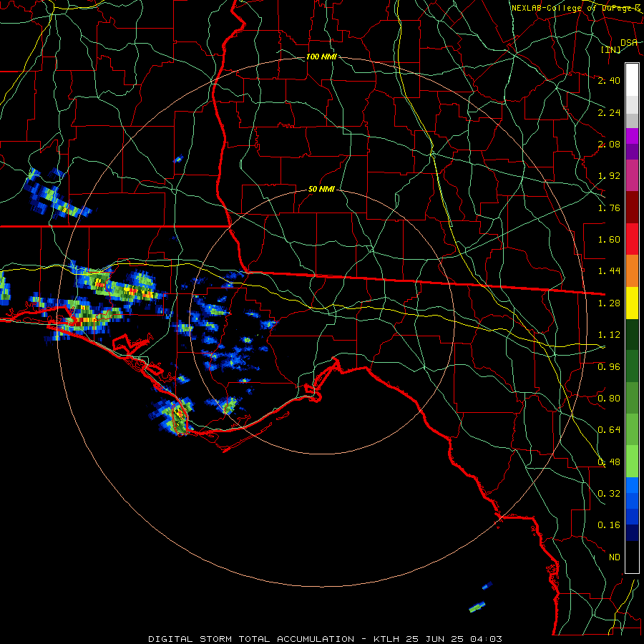Click the 1.60 legend value
644x644 pixels.
click(x=609, y=240)
